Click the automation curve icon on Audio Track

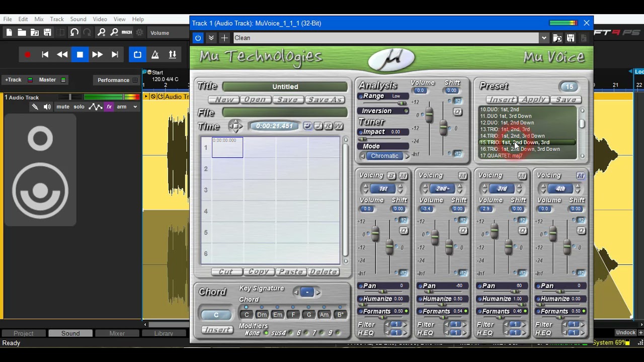pyautogui.click(x=95, y=107)
